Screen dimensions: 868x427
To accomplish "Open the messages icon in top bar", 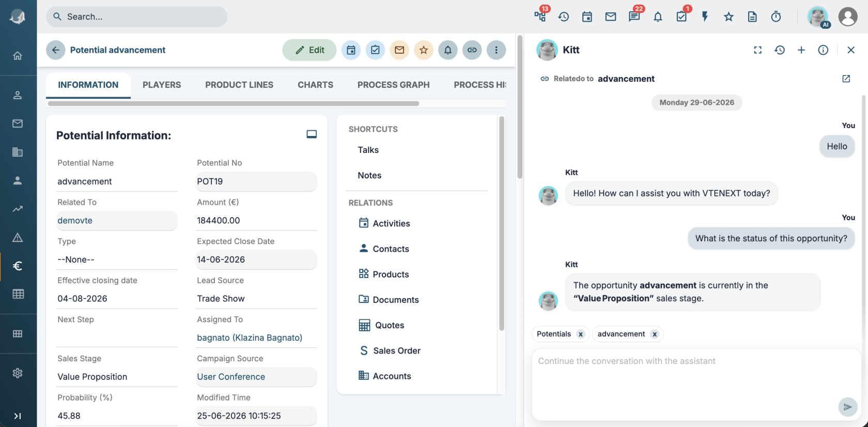I will pos(611,17).
